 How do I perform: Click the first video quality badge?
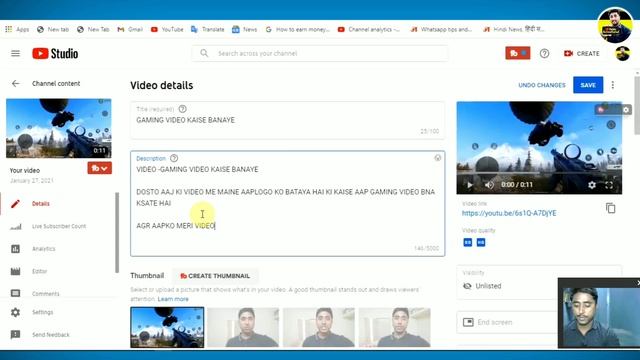468,242
